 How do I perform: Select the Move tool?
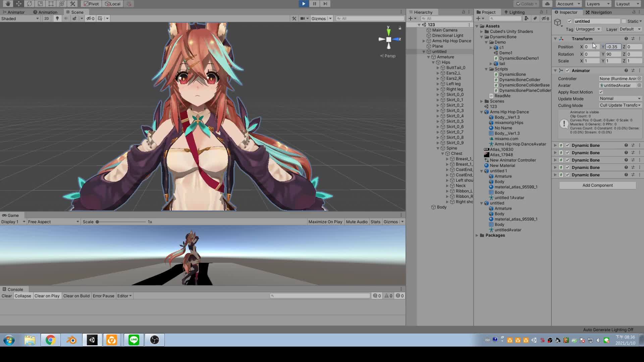18,4
